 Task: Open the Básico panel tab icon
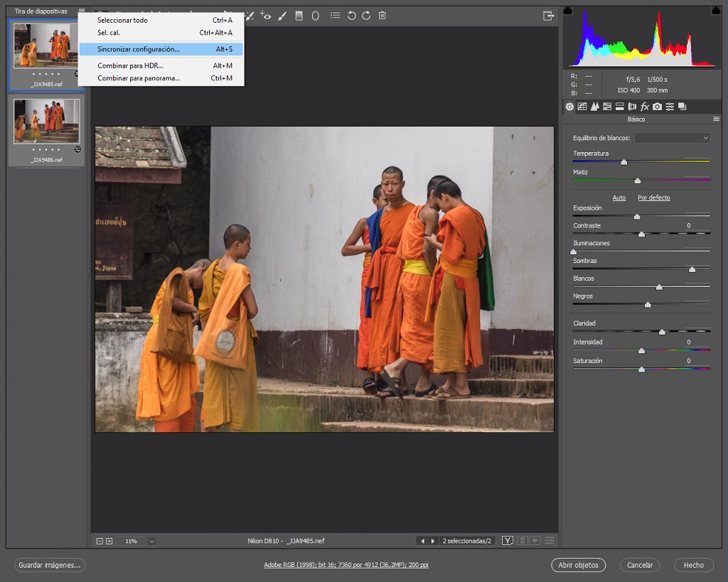pyautogui.click(x=569, y=107)
